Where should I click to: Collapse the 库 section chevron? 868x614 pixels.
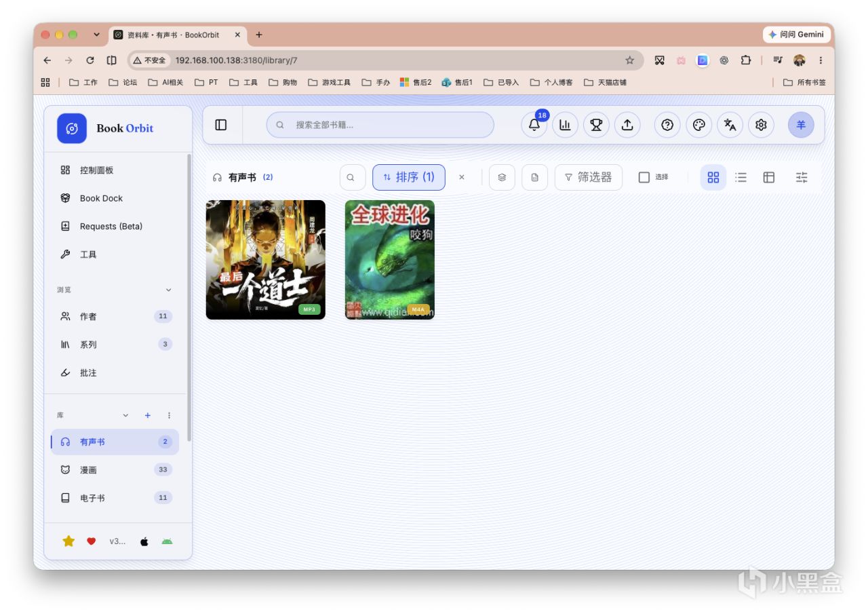pos(125,415)
